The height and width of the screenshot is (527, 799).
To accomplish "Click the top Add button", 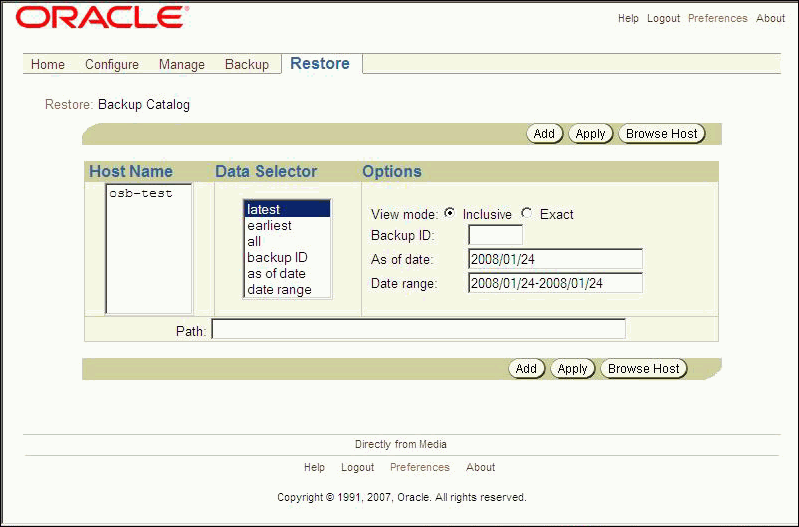I will tap(544, 134).
